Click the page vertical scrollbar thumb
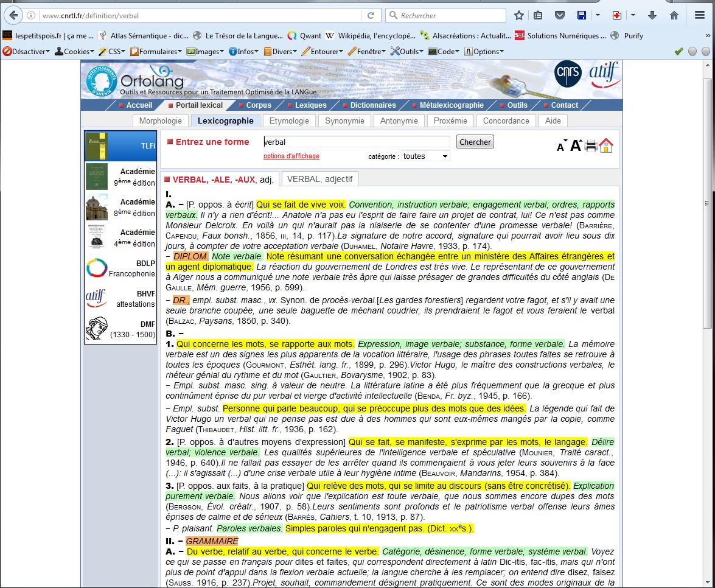Screen dimensions: 715x588 click(707, 203)
